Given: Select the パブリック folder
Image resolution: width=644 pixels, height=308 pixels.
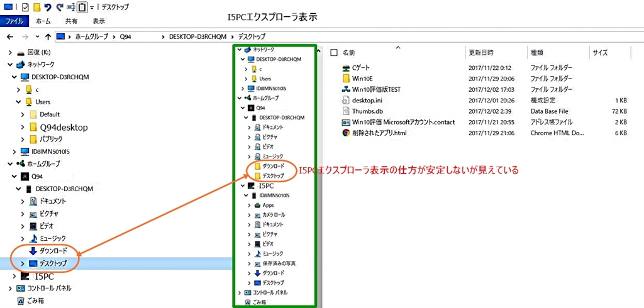Looking at the screenshot, I should pos(52,139).
